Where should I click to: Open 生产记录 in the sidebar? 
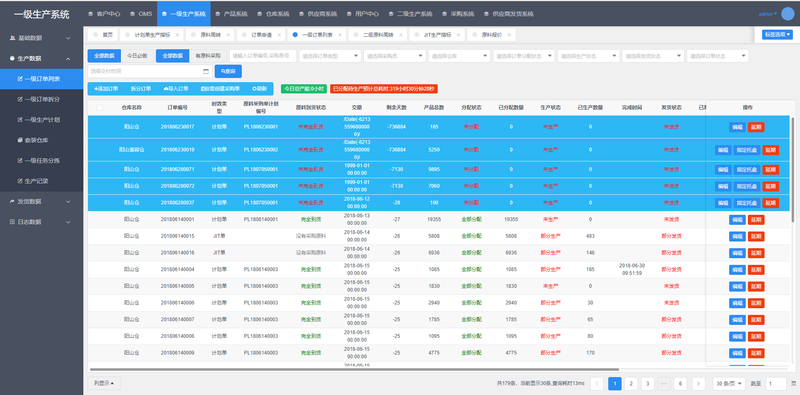coord(41,181)
